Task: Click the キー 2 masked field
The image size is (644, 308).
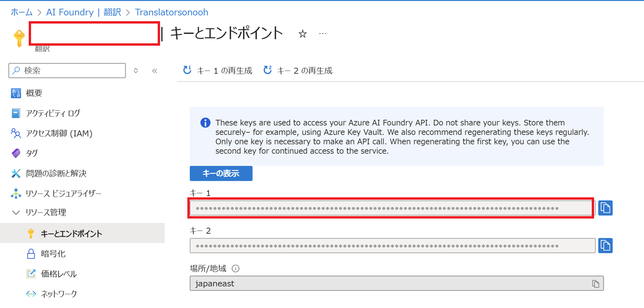Action: point(393,245)
